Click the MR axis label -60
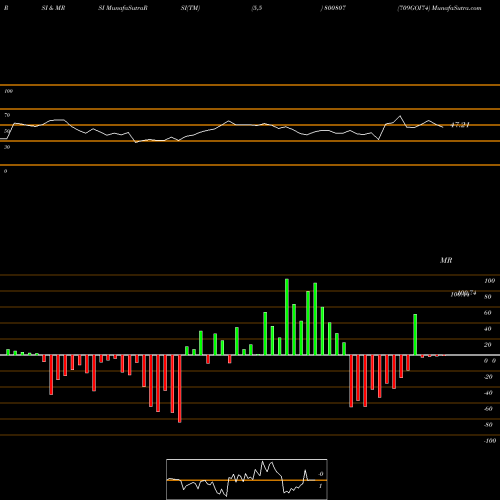500x500 pixels. point(488,409)
